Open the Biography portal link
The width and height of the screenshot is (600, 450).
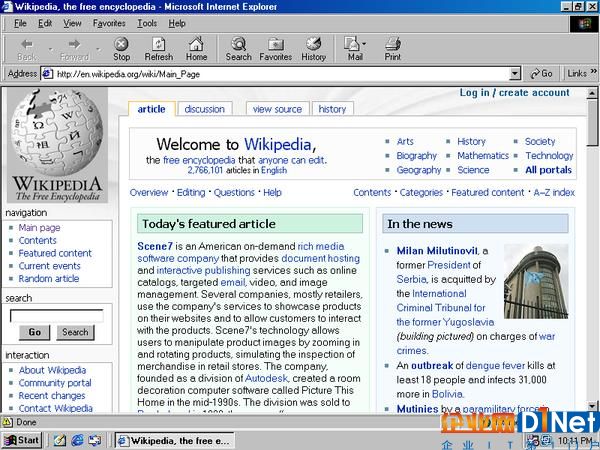[416, 156]
